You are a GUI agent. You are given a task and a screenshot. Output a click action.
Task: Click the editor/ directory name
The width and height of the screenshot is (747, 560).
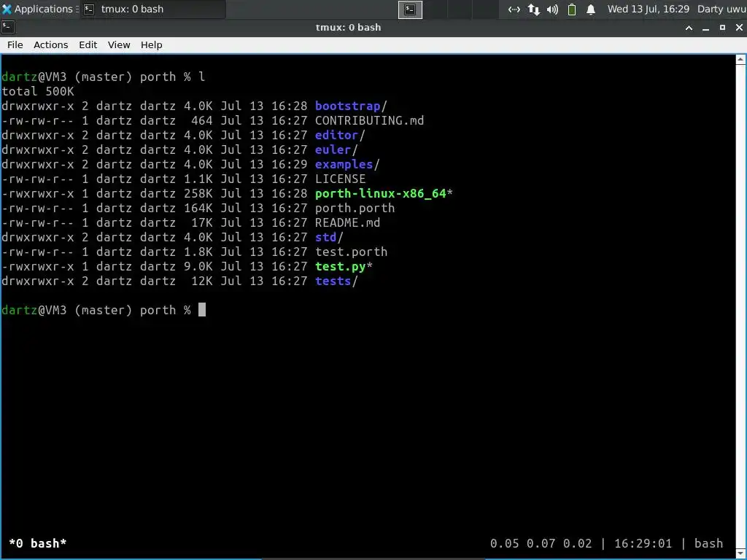tap(340, 135)
